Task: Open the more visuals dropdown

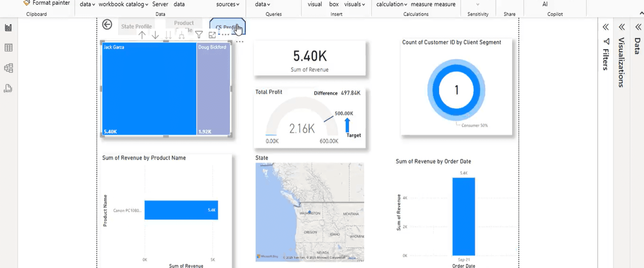Action: point(355,4)
